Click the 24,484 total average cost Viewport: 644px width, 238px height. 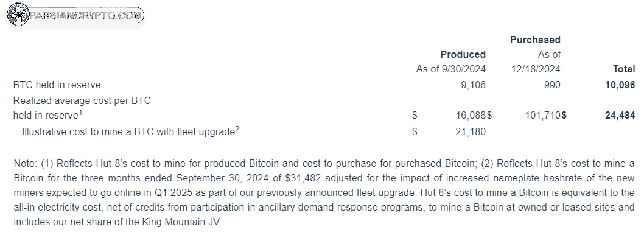[x=620, y=116]
